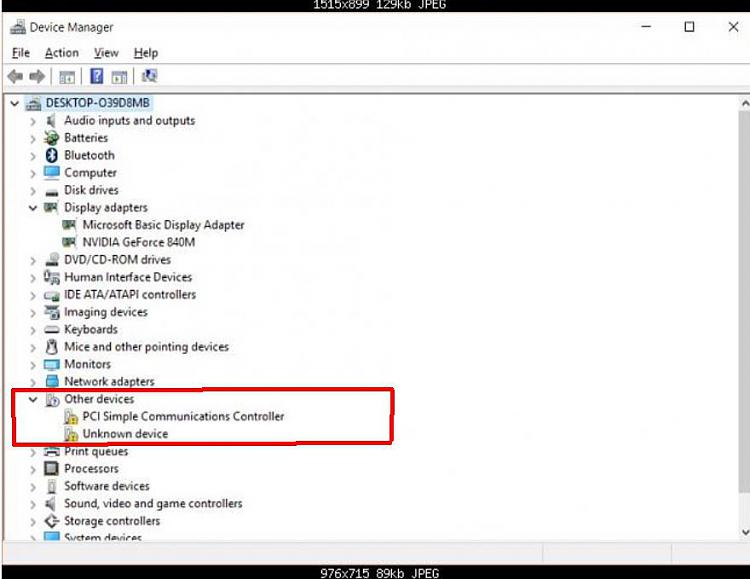Click the Storage controllers icon
This screenshot has height=579, width=750.
52,521
